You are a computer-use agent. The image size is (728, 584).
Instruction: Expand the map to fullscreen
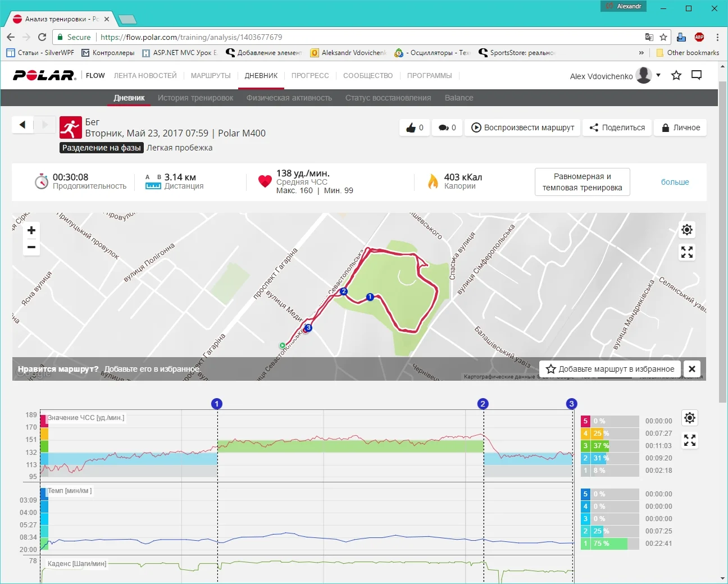(686, 252)
